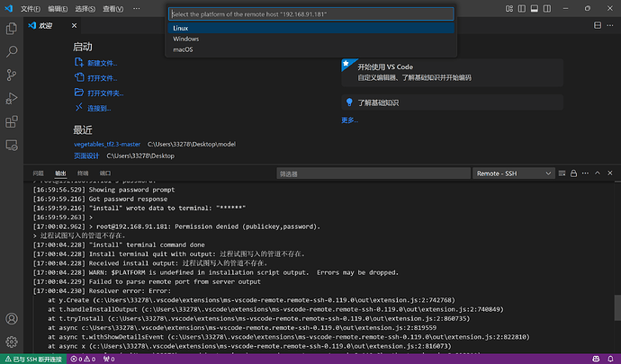Image resolution: width=621 pixels, height=364 pixels.
Task: Maximize the output panel with chevron
Action: pyautogui.click(x=598, y=173)
